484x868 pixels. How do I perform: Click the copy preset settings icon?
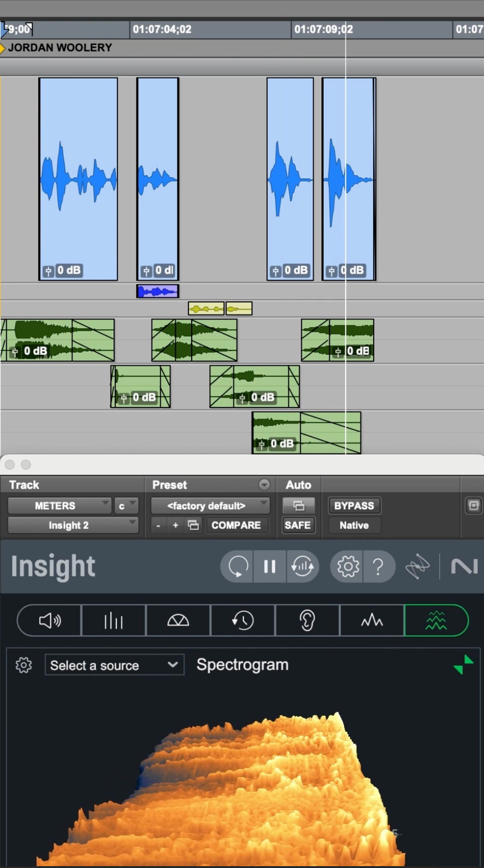click(194, 525)
